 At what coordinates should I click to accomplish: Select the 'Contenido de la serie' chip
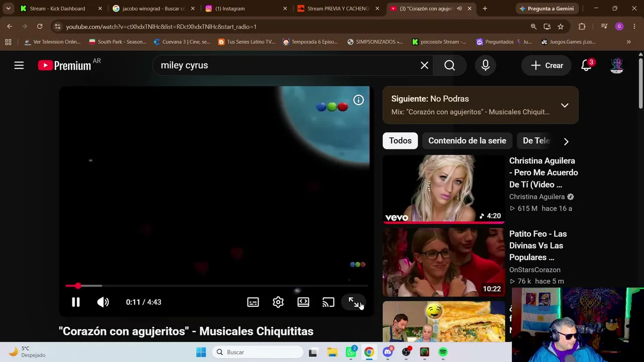(x=467, y=141)
